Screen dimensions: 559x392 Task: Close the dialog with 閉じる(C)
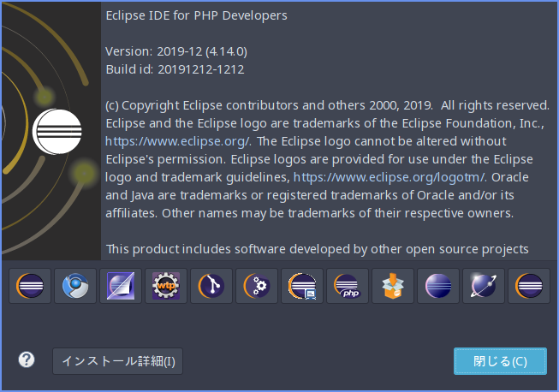click(x=500, y=361)
